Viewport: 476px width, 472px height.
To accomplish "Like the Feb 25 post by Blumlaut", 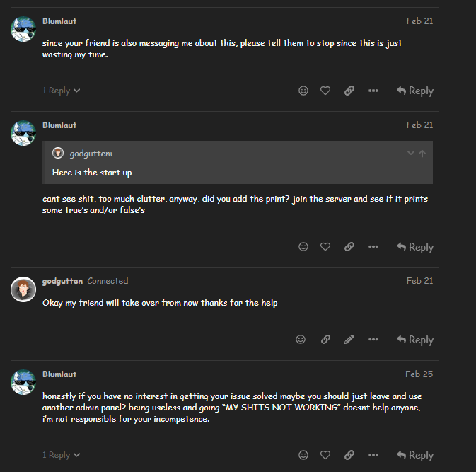I will [325, 455].
